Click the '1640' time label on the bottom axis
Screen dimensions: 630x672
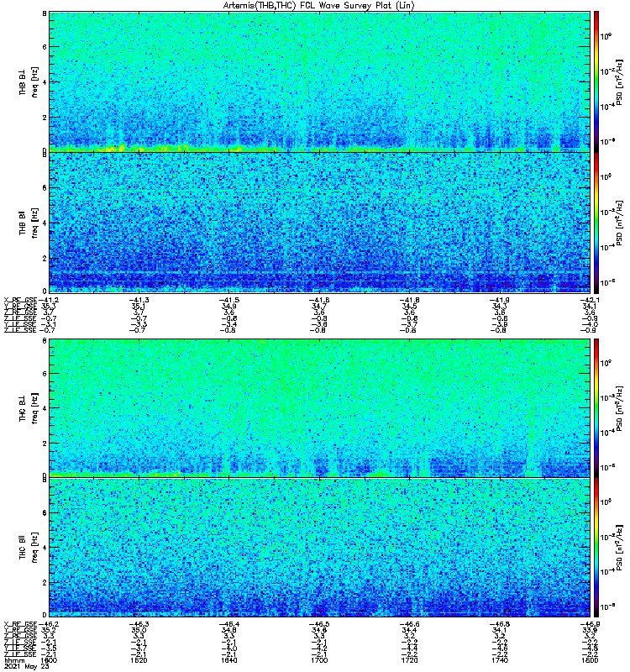tap(228, 660)
